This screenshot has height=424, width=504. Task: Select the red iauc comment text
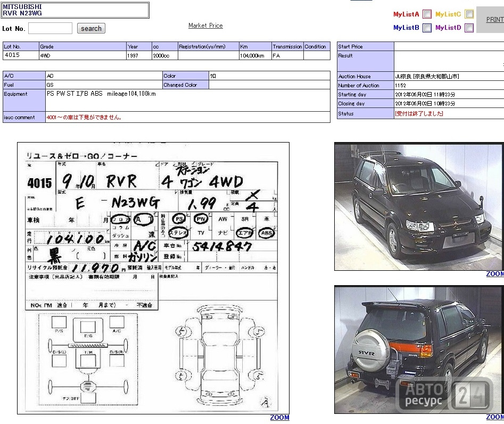pos(84,117)
